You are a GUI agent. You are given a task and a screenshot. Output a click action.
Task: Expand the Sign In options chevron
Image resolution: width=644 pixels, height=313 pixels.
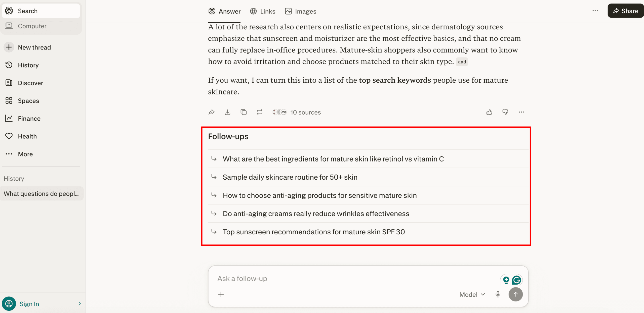[79, 304]
